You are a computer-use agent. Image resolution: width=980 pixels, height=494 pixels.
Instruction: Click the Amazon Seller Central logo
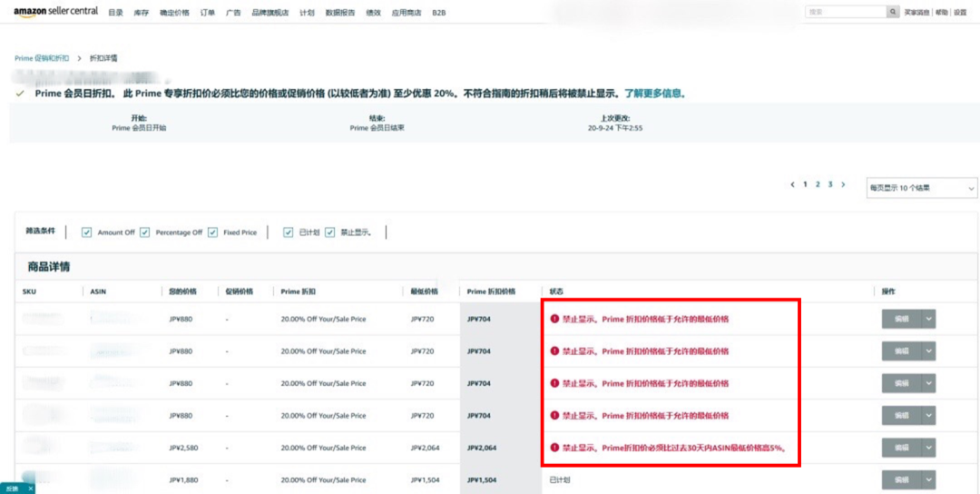55,12
